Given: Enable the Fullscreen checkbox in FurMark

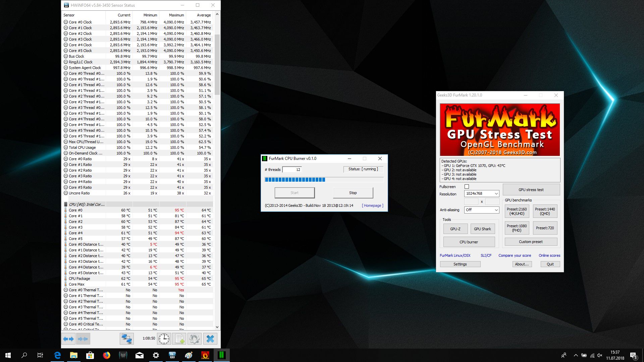Looking at the screenshot, I should [x=467, y=187].
